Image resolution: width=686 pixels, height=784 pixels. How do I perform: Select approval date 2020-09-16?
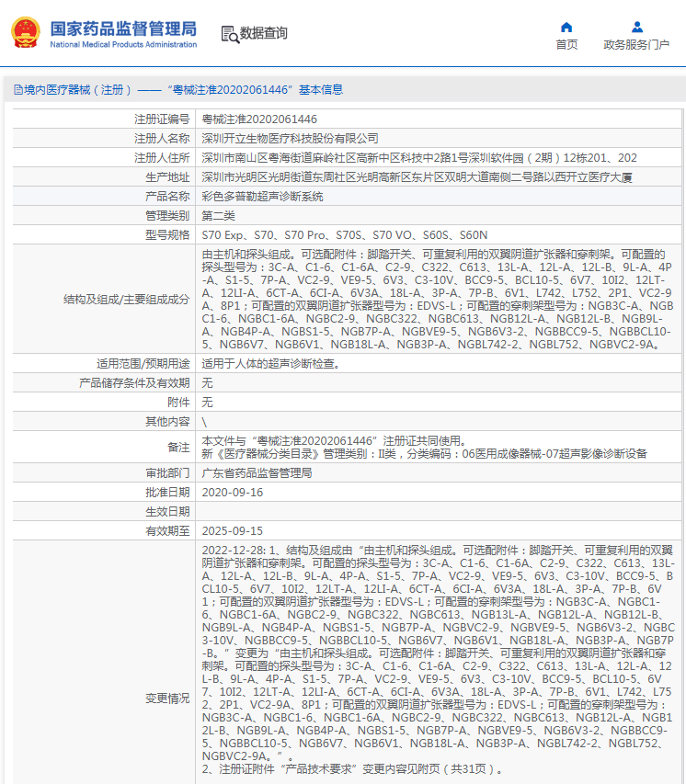[x=232, y=493]
